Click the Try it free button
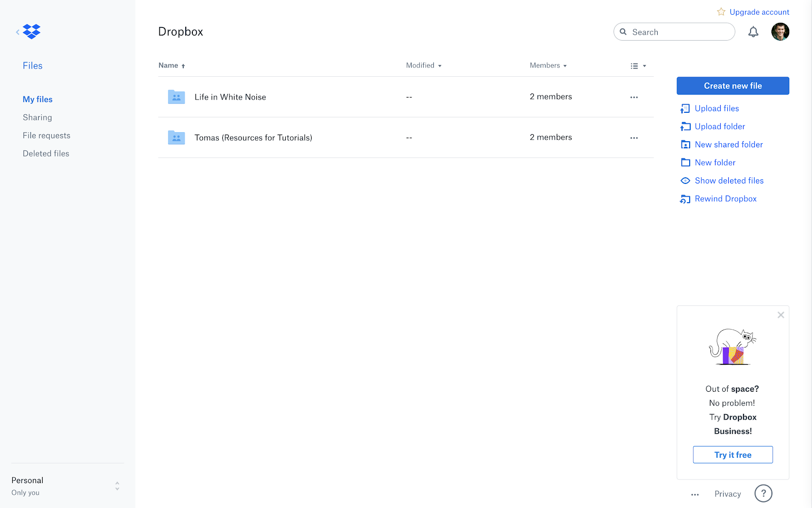Viewport: 812px width, 508px height. pos(732,455)
